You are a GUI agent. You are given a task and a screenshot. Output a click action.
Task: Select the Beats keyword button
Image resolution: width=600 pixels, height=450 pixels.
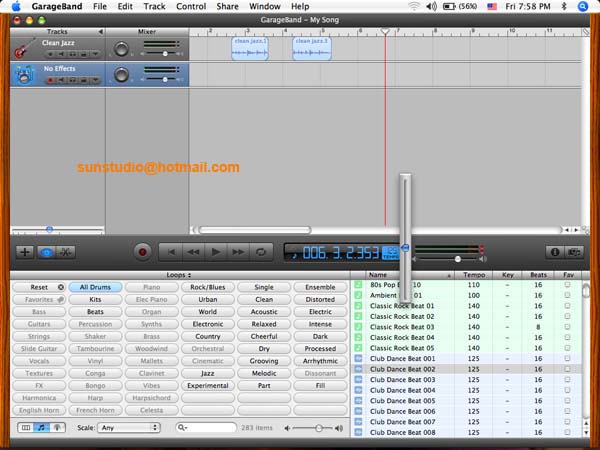pos(95,312)
